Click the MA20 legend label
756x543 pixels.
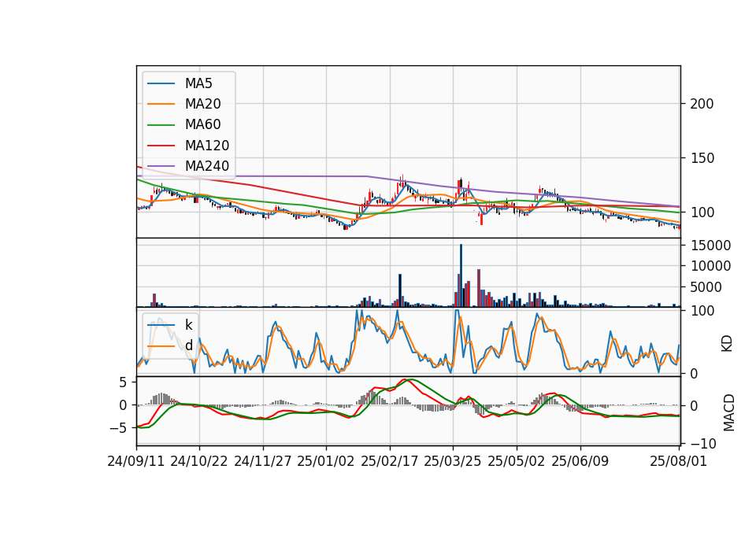click(x=202, y=104)
